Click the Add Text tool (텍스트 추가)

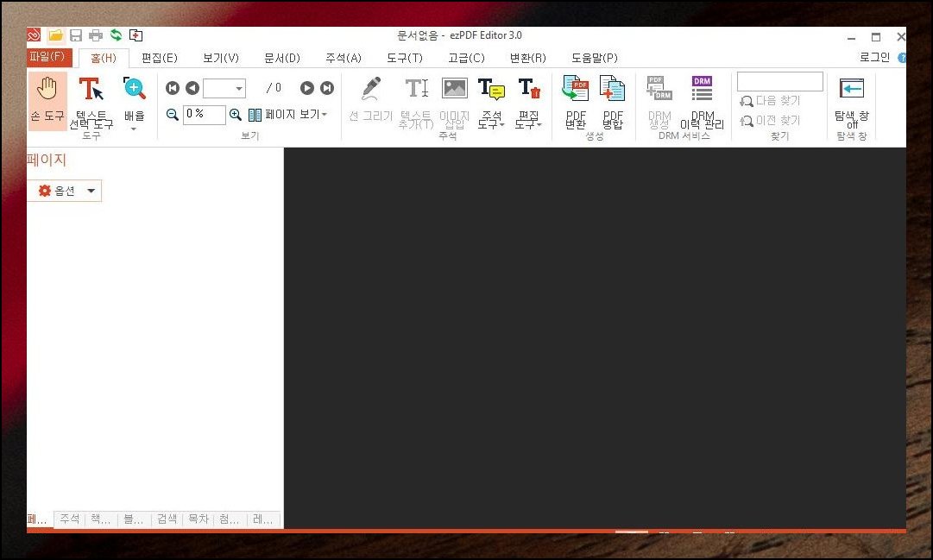click(x=416, y=101)
